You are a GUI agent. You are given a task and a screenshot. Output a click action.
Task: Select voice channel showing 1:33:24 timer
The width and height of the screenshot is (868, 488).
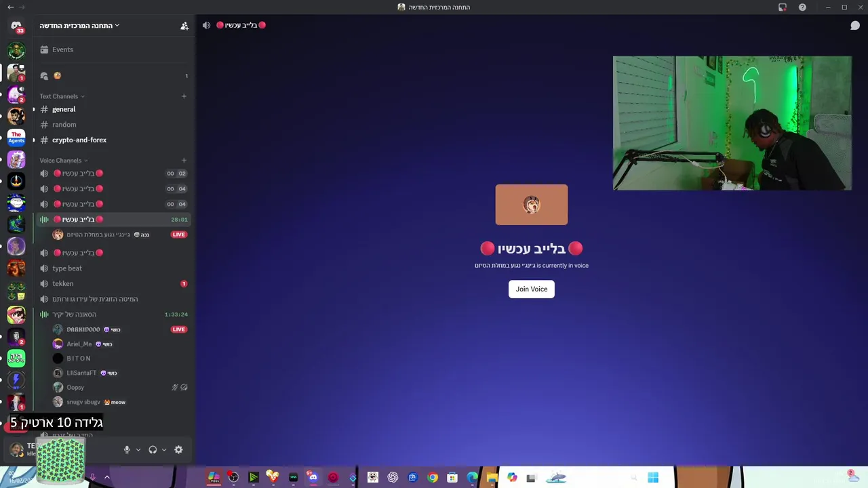coord(113,314)
